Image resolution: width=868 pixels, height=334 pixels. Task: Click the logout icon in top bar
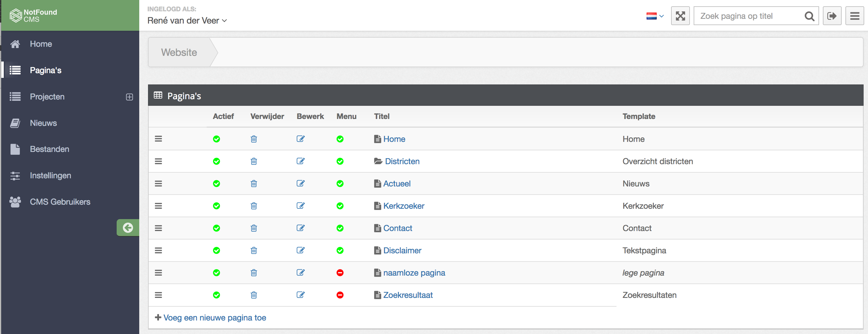[832, 16]
